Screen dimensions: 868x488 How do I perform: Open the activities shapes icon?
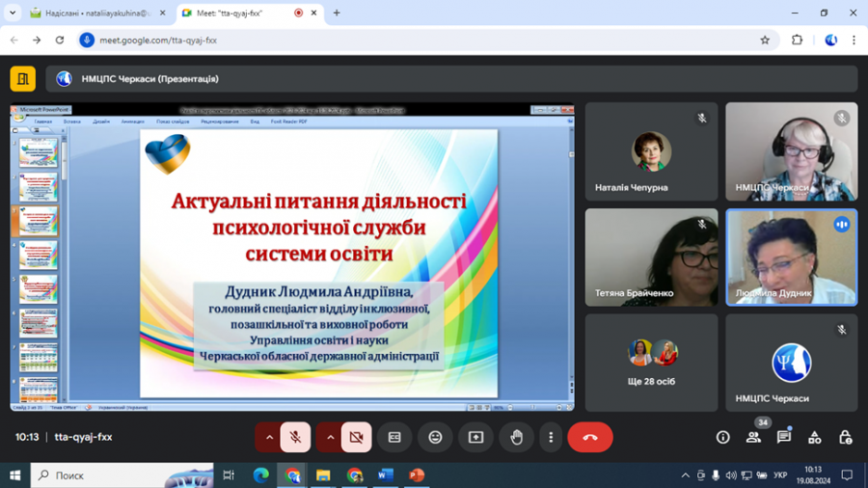click(x=814, y=437)
